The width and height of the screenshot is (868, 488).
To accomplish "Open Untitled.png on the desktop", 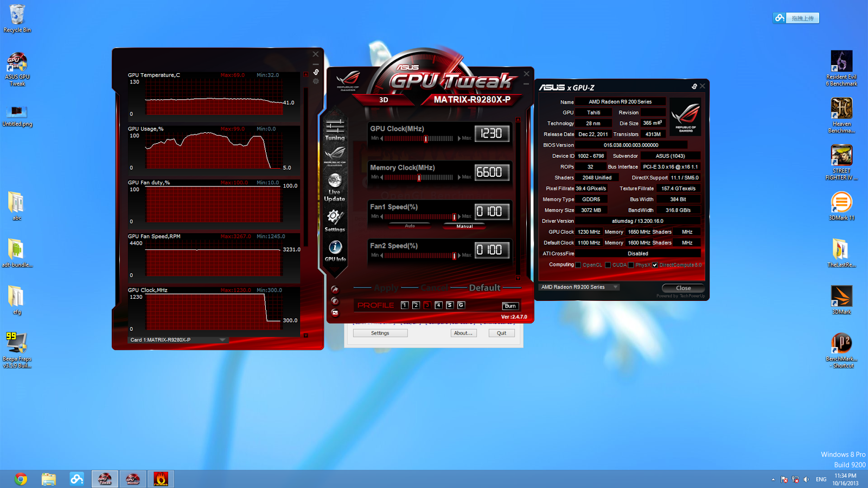I will pyautogui.click(x=17, y=116).
